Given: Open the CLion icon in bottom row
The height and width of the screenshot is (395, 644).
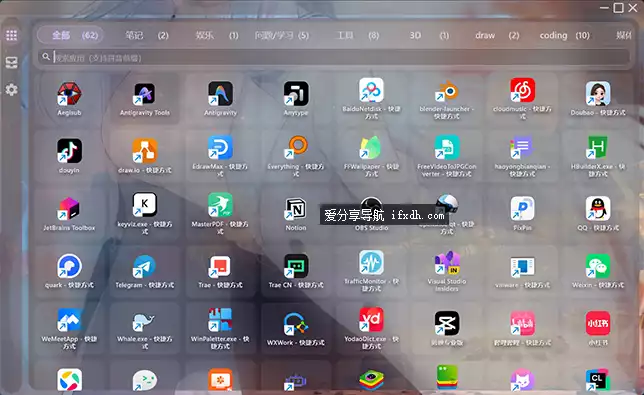Looking at the screenshot, I should [x=598, y=380].
